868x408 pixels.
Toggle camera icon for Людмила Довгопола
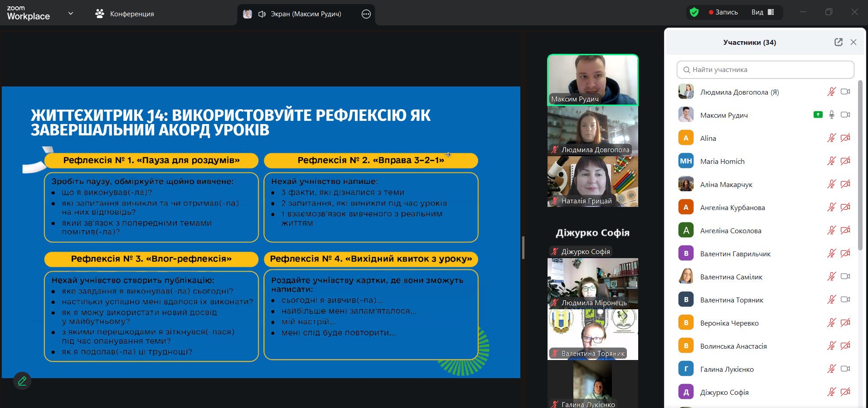click(x=845, y=92)
